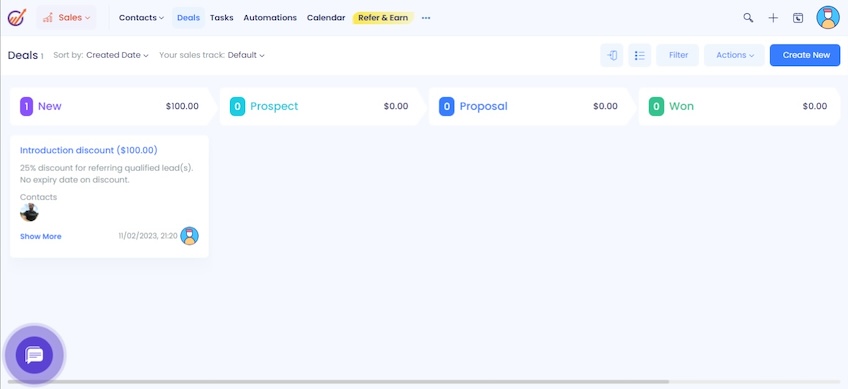
Task: Click the app logo in top-left corner
Action: coord(16,17)
